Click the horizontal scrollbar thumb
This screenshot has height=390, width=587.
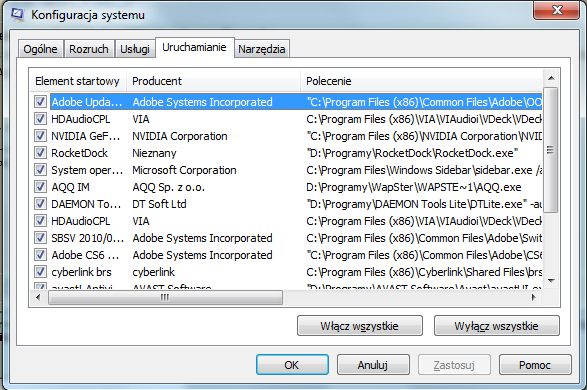coord(165,298)
